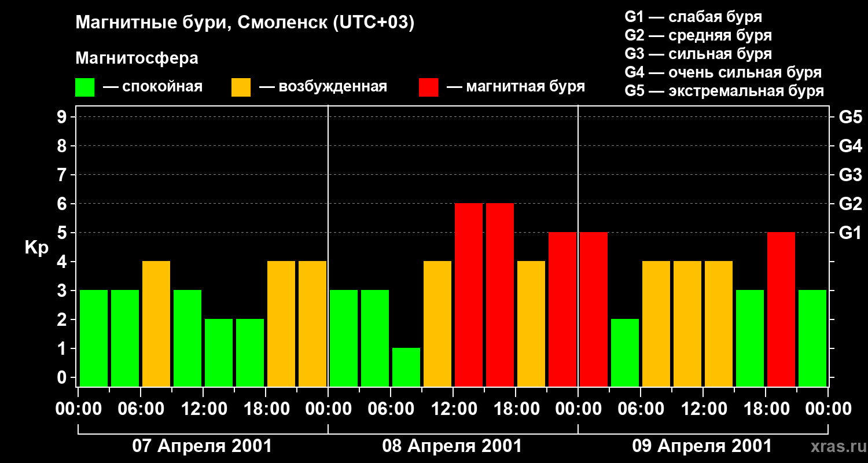868x463 pixels.
Task: Click the '— спокойная' legend label
Action: [x=153, y=87]
